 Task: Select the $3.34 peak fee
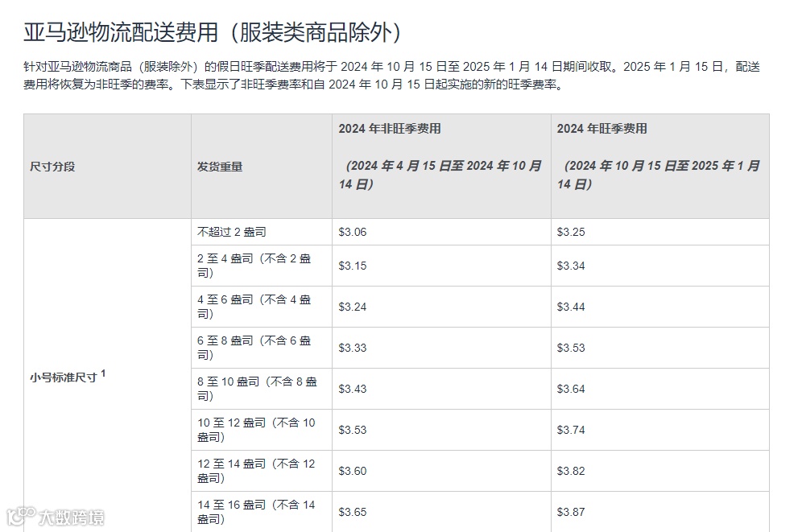pos(571,266)
